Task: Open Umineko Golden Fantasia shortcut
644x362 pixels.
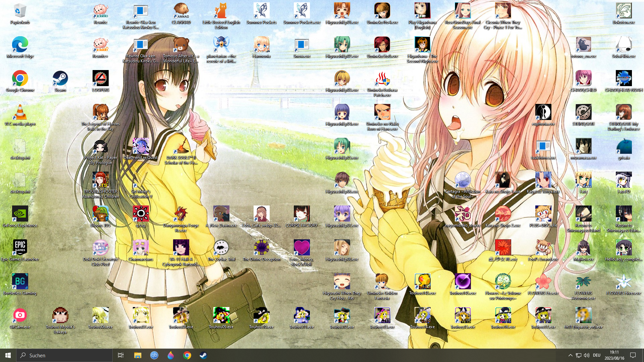Action: click(382, 287)
